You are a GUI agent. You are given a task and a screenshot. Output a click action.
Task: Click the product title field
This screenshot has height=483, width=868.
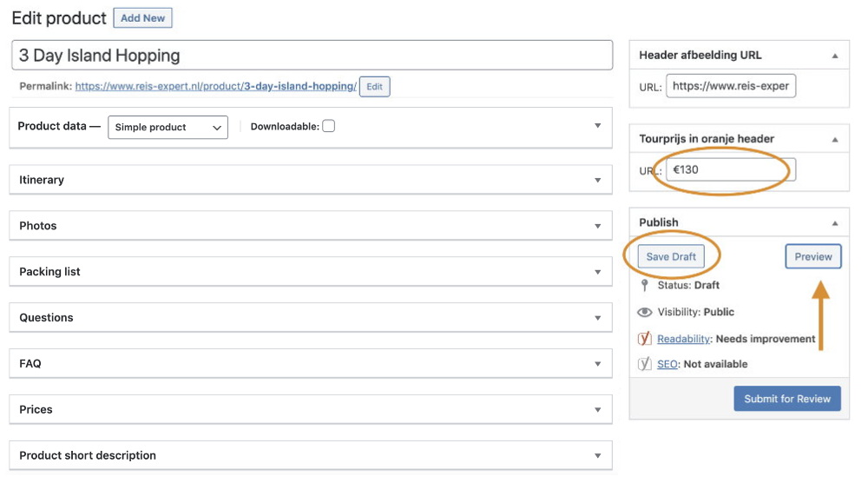click(x=312, y=56)
